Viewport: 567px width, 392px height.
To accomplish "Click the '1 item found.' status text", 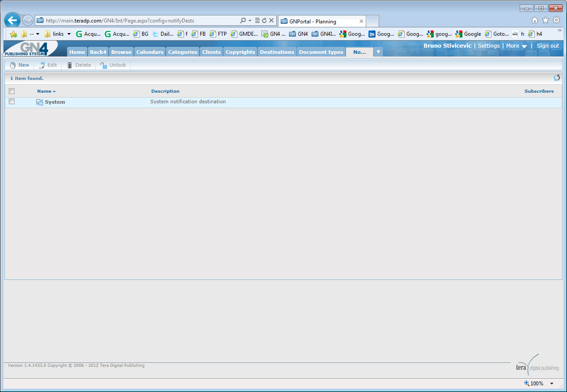I will (27, 78).
